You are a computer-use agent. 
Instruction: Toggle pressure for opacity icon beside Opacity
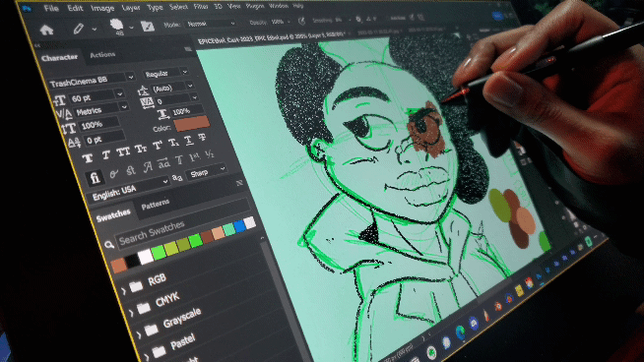tap(302, 21)
